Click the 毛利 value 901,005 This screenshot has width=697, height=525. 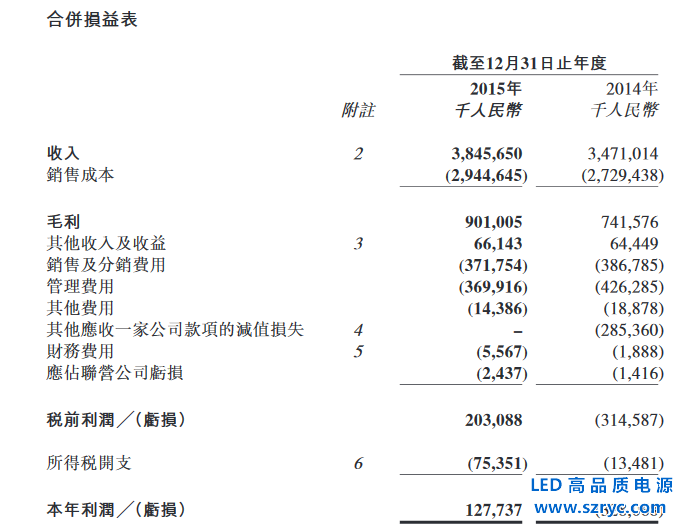[x=493, y=222]
